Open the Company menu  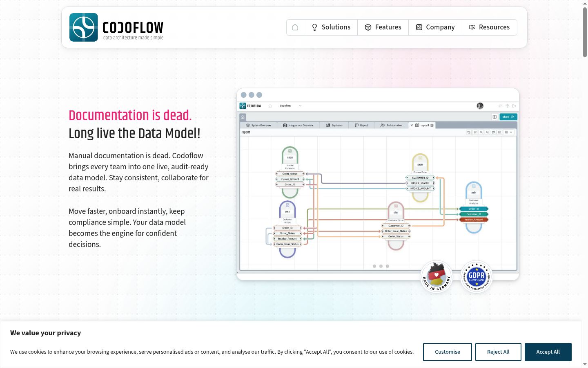435,27
